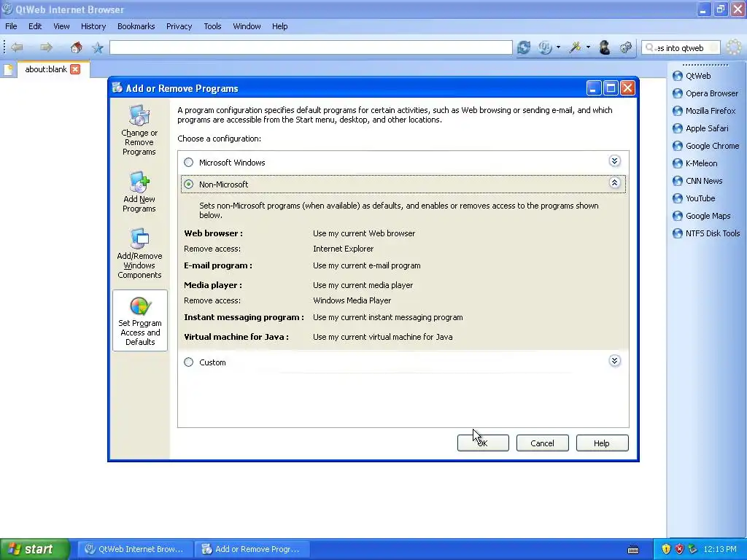Image resolution: width=747 pixels, height=560 pixels.
Task: Switch to Add or Remove Programs taskbar button
Action: click(x=252, y=549)
